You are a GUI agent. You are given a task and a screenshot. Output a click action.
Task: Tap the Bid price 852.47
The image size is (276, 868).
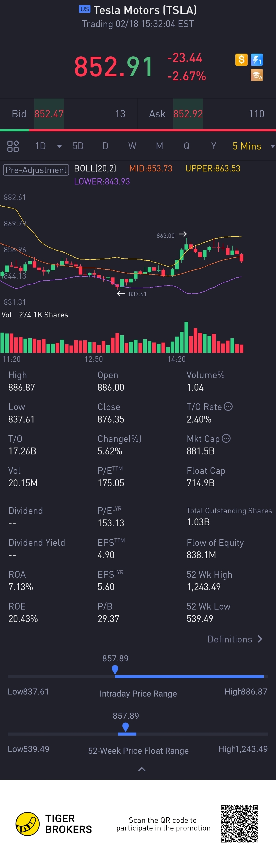point(49,114)
